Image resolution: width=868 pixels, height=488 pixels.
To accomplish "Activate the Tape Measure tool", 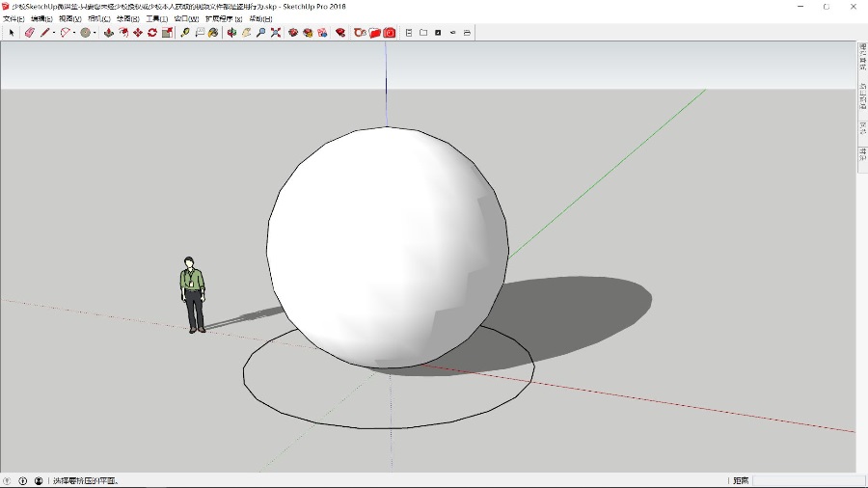I will pos(185,33).
